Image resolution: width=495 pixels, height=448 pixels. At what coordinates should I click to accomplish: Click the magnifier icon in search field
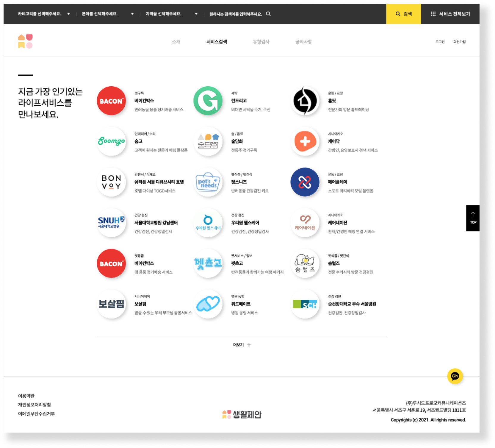point(268,14)
